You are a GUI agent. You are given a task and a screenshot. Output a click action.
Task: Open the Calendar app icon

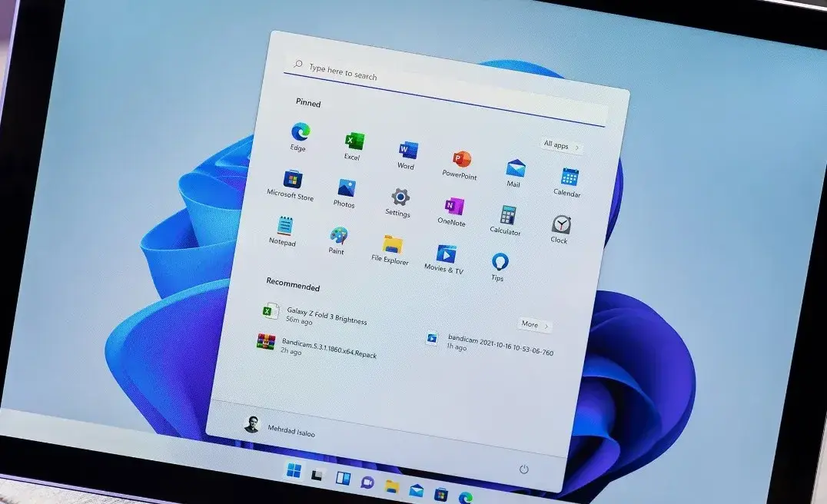(569, 178)
